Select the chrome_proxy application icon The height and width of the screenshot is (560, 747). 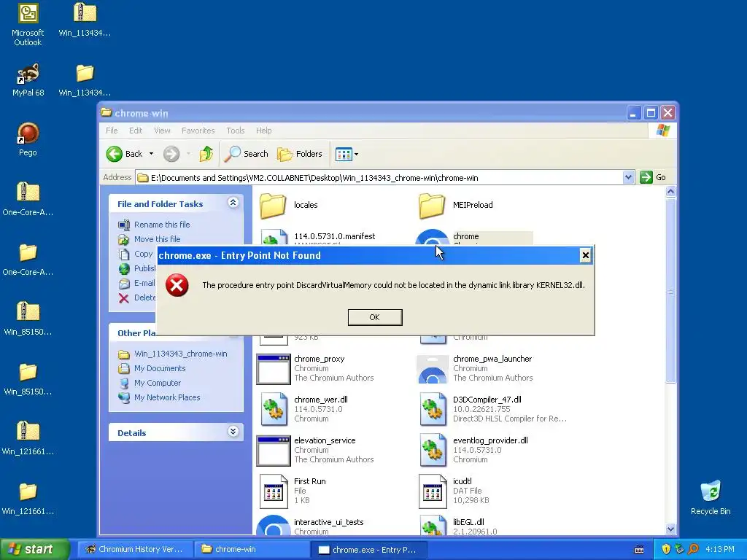[x=273, y=369]
